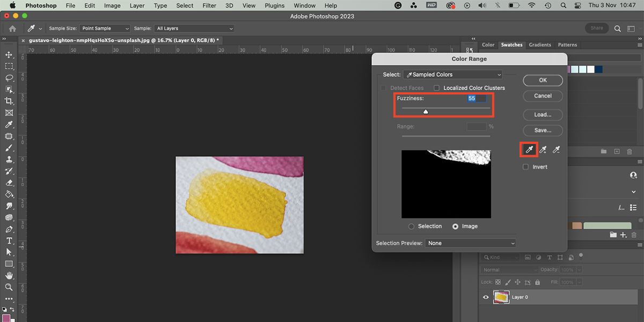The width and height of the screenshot is (644, 322).
Task: Select the Lasso tool
Action: point(9,78)
